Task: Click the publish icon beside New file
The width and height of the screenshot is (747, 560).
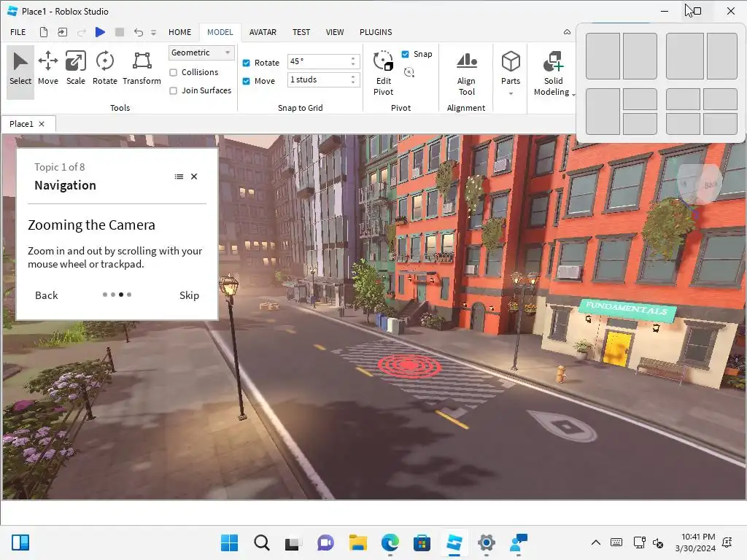Action: click(63, 32)
